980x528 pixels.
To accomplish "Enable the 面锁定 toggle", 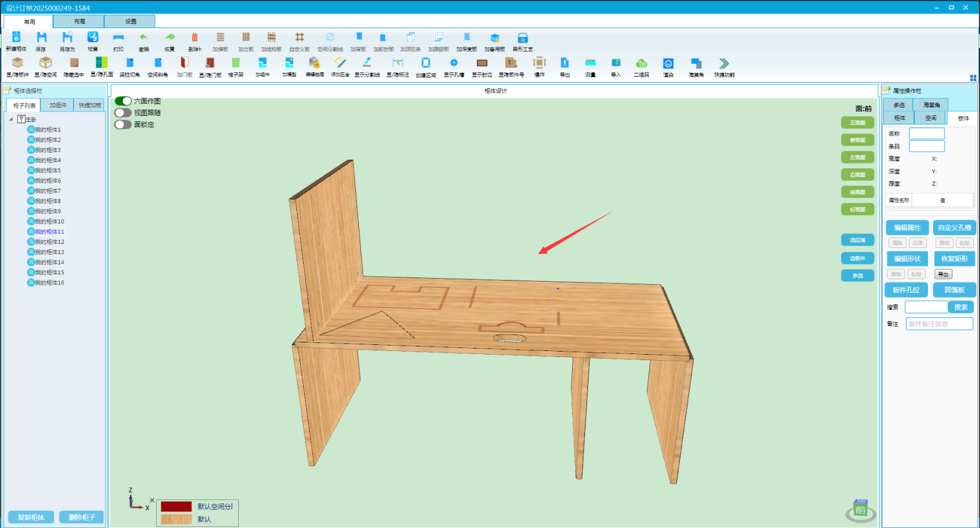I will tap(123, 124).
